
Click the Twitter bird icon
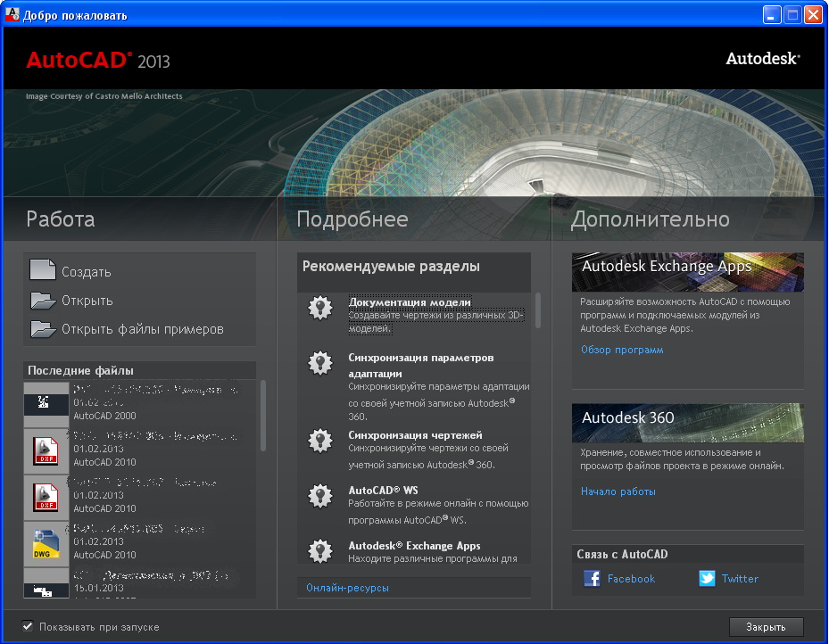click(707, 579)
